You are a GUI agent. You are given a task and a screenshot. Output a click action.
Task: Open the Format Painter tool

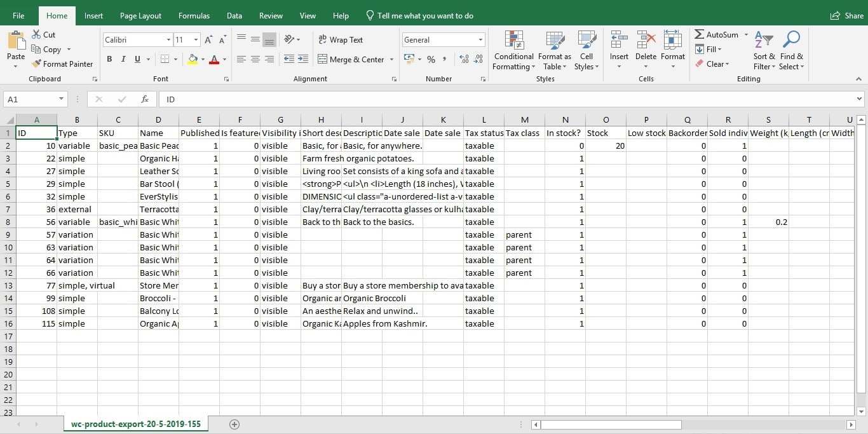[x=62, y=64]
